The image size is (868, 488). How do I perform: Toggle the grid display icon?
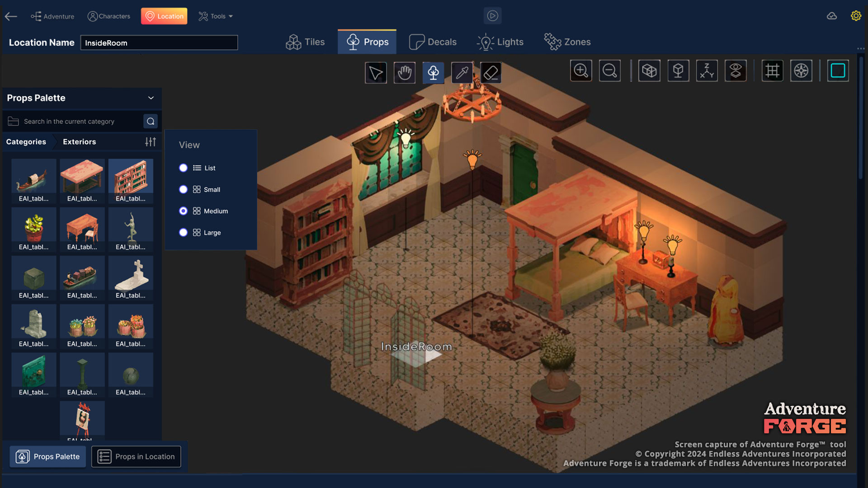(x=772, y=70)
